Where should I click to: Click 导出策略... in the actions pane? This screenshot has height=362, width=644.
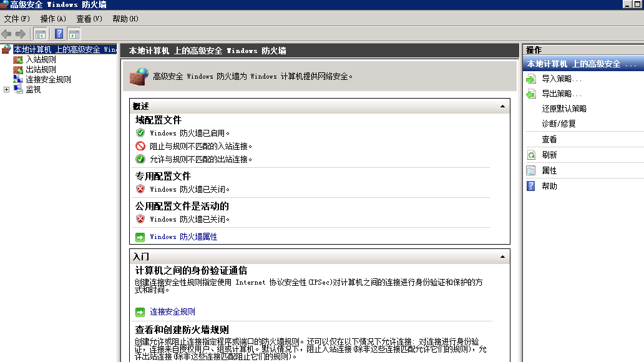562,94
